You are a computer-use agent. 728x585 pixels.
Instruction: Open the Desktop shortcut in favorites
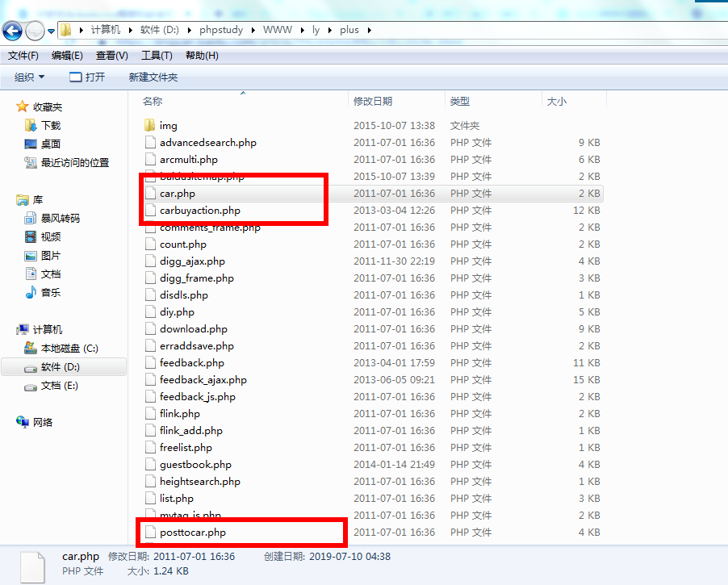pyautogui.click(x=31, y=144)
